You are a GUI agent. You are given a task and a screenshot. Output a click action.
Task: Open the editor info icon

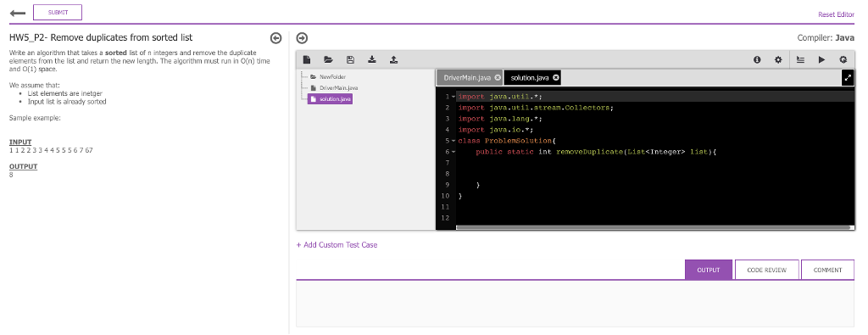pyautogui.click(x=757, y=60)
